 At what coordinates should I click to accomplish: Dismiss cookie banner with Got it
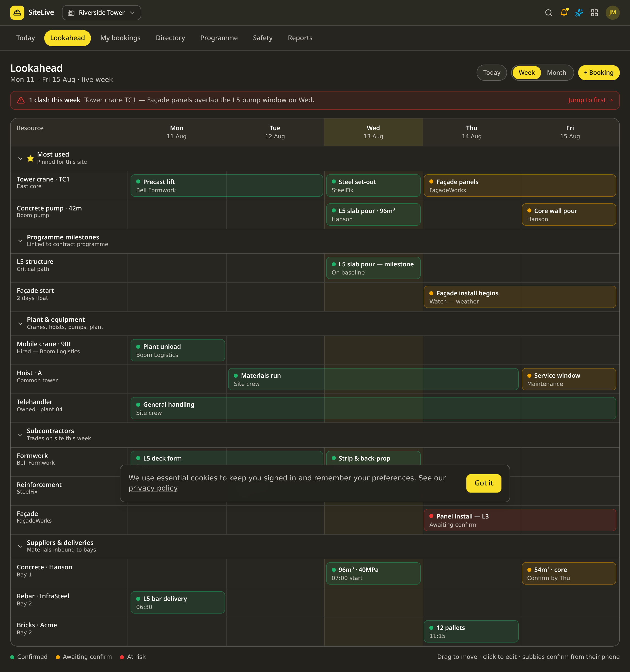pyautogui.click(x=484, y=483)
